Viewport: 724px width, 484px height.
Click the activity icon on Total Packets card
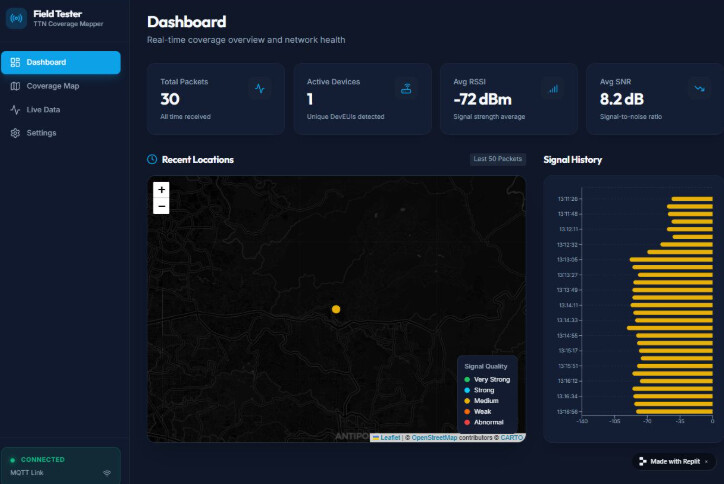(x=260, y=88)
